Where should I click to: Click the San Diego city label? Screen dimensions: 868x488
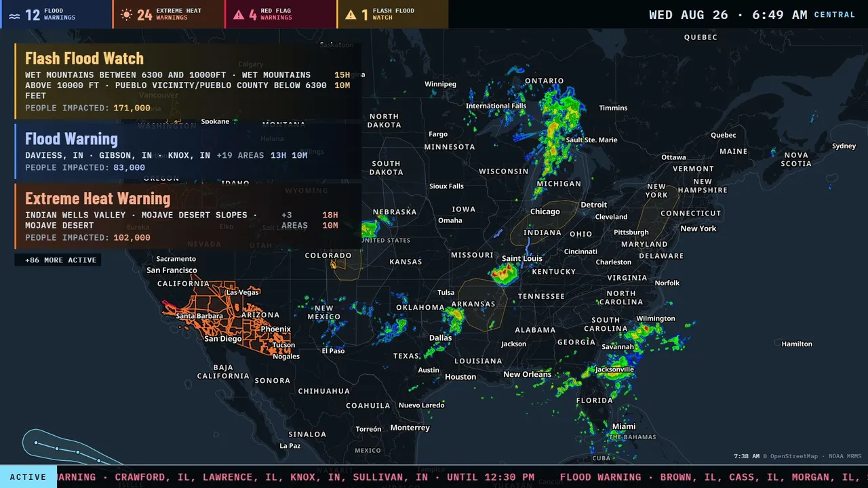[x=223, y=338]
